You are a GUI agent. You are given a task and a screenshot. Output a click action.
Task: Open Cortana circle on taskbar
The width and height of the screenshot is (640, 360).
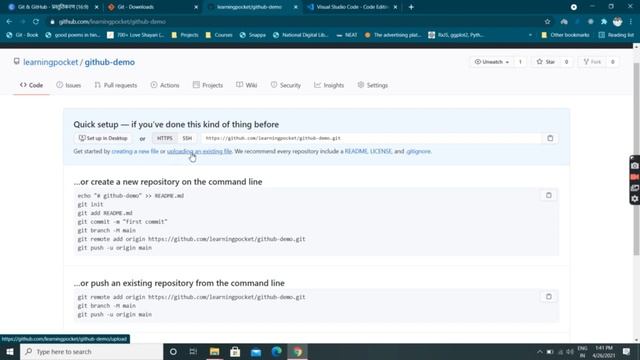pyautogui.click(x=173, y=351)
